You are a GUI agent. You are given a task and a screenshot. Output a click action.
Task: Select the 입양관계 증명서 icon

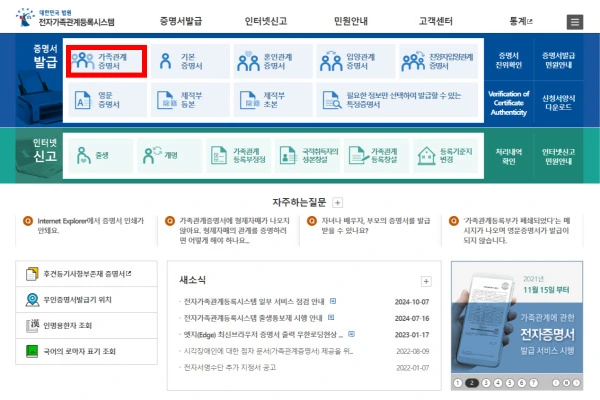click(331, 61)
